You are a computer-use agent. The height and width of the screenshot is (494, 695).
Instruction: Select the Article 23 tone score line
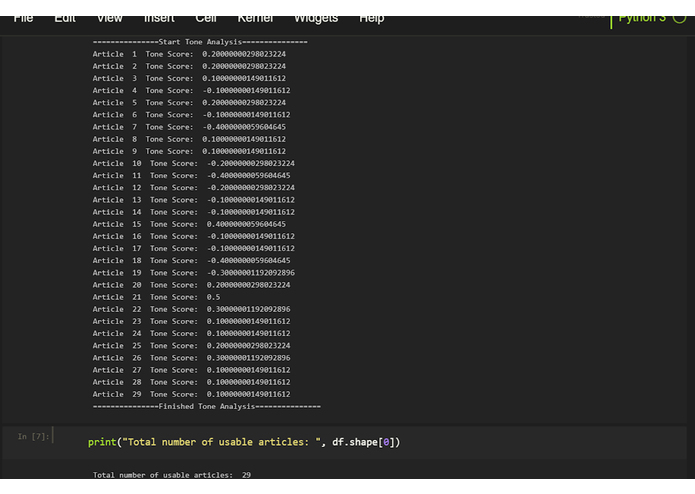(x=191, y=322)
